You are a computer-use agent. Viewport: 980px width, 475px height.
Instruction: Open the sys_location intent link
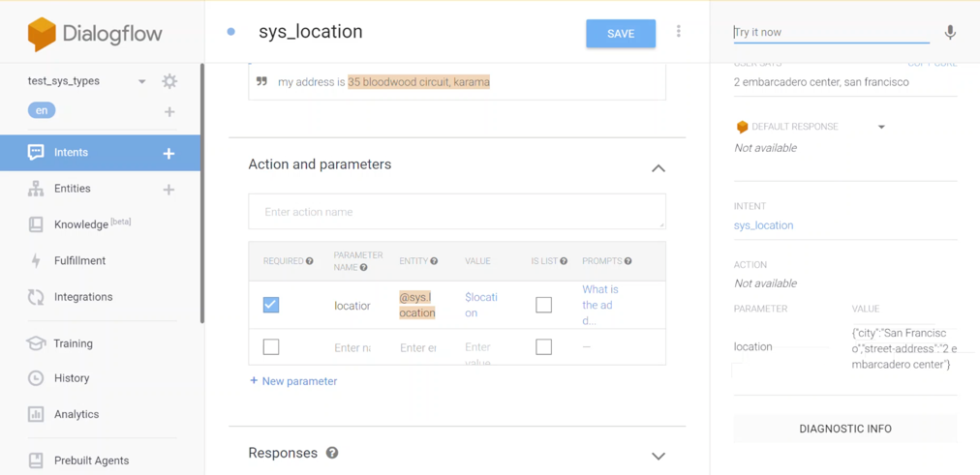(x=763, y=225)
